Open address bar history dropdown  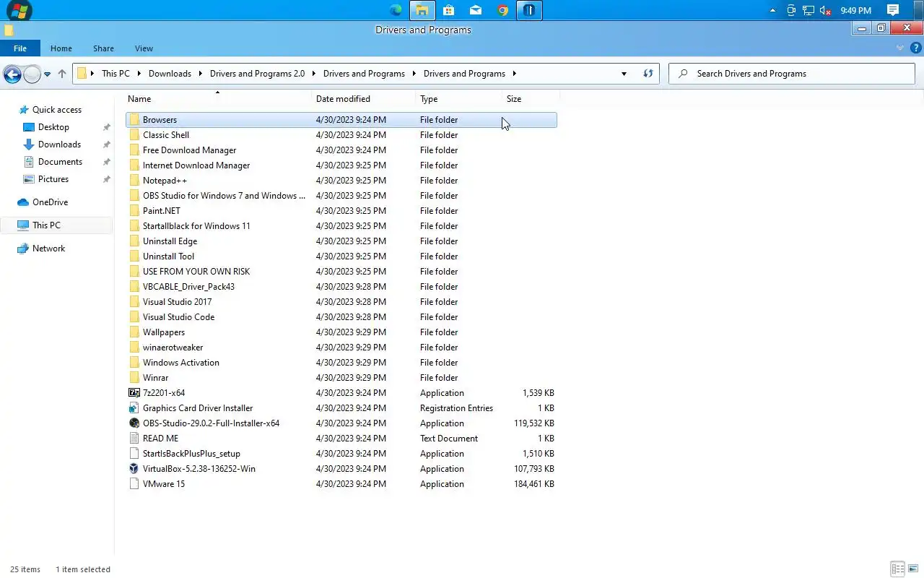click(624, 74)
